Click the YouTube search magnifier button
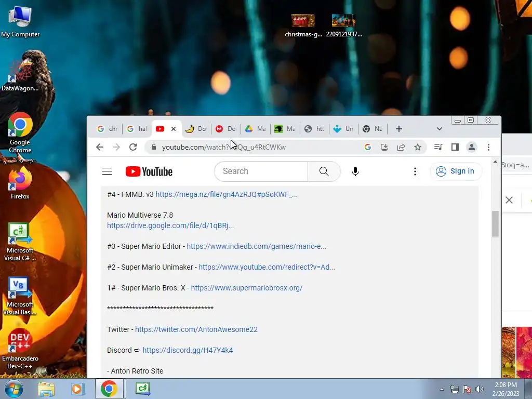The height and width of the screenshot is (399, 532). 324,171
